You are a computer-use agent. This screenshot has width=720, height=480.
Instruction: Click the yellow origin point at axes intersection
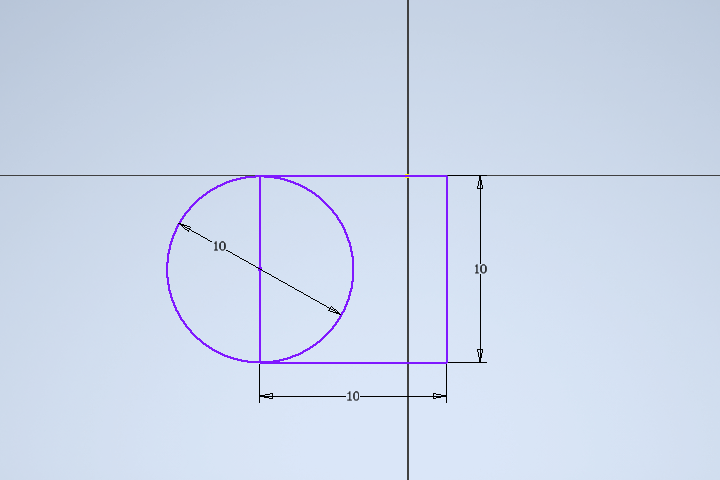tap(408, 175)
